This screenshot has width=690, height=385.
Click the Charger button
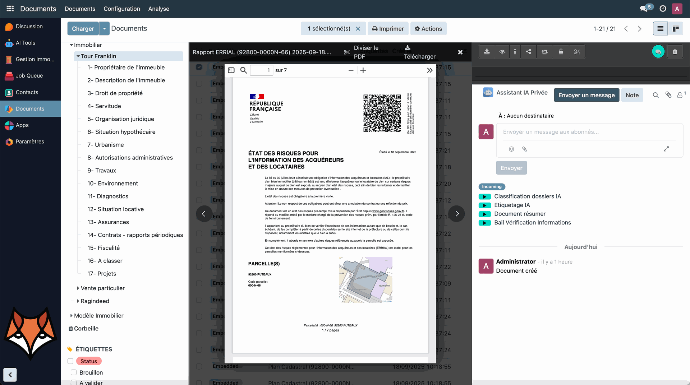pyautogui.click(x=83, y=29)
